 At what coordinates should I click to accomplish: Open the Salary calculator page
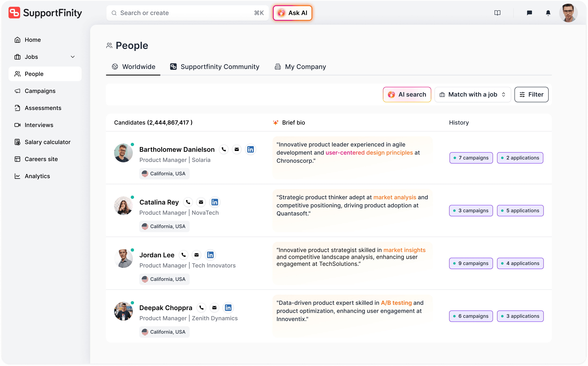tap(48, 142)
